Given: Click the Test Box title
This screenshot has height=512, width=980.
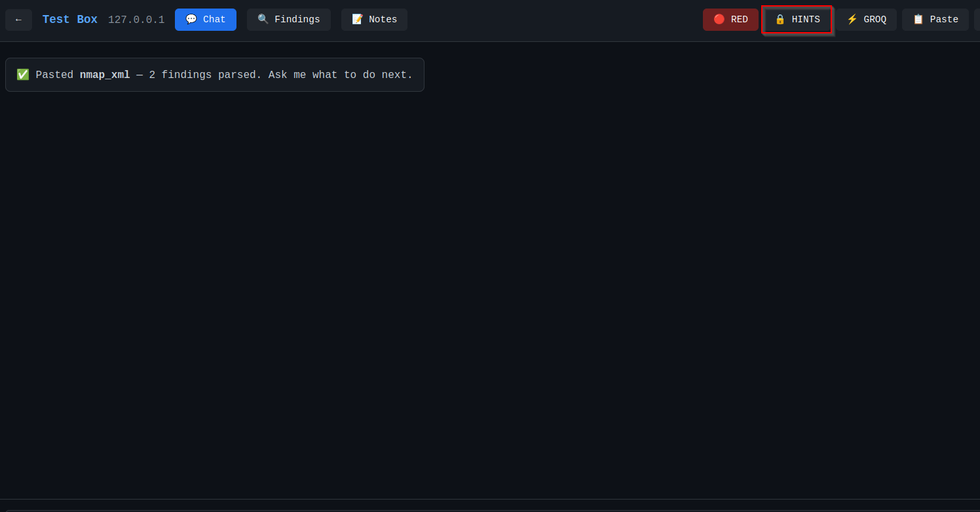Looking at the screenshot, I should coord(69,20).
